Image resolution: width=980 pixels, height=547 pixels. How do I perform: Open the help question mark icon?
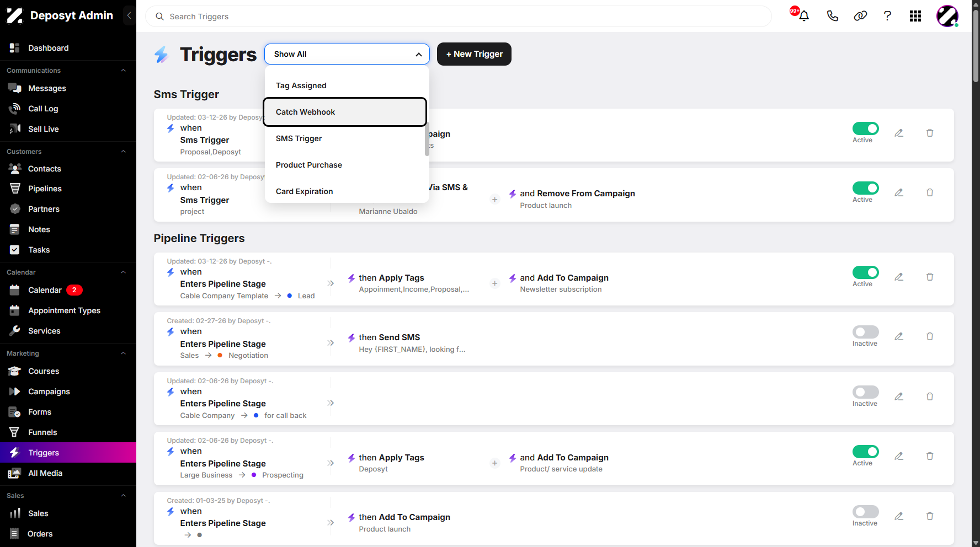[887, 16]
